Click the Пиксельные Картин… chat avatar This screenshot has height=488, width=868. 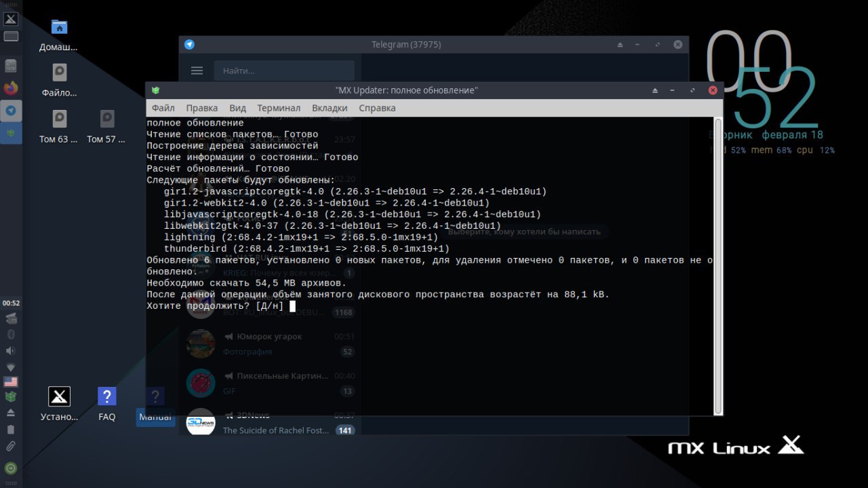201,383
